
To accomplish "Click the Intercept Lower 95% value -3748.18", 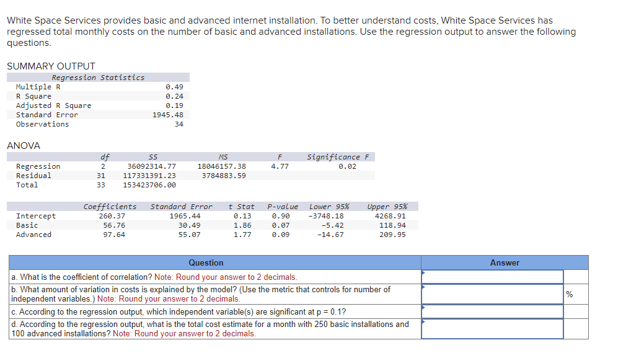I will [326, 216].
